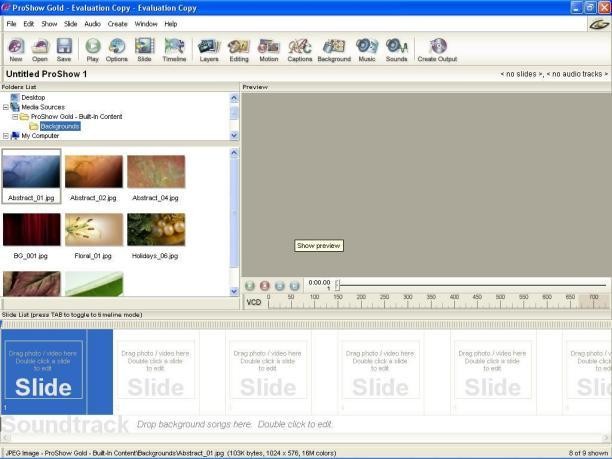Click file list scroll up arrow
612x459 pixels.
coord(234,153)
